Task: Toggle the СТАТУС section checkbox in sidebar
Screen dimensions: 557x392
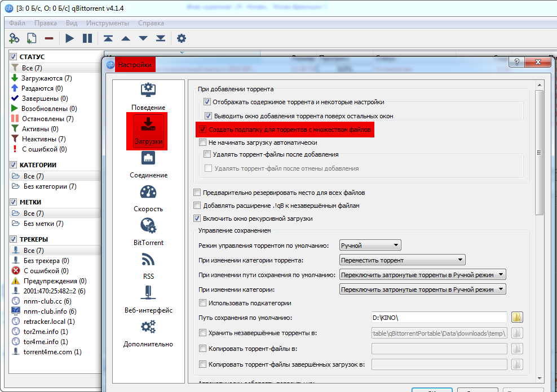Action: coord(14,57)
